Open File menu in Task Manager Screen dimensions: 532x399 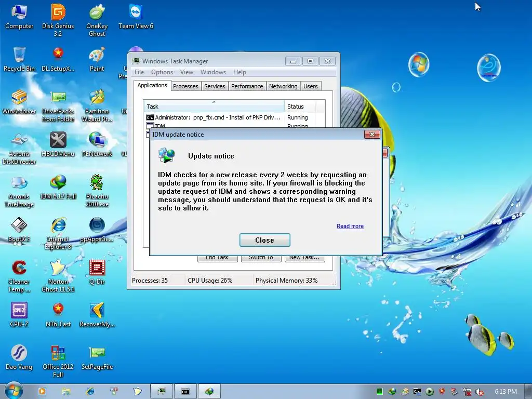coord(139,72)
